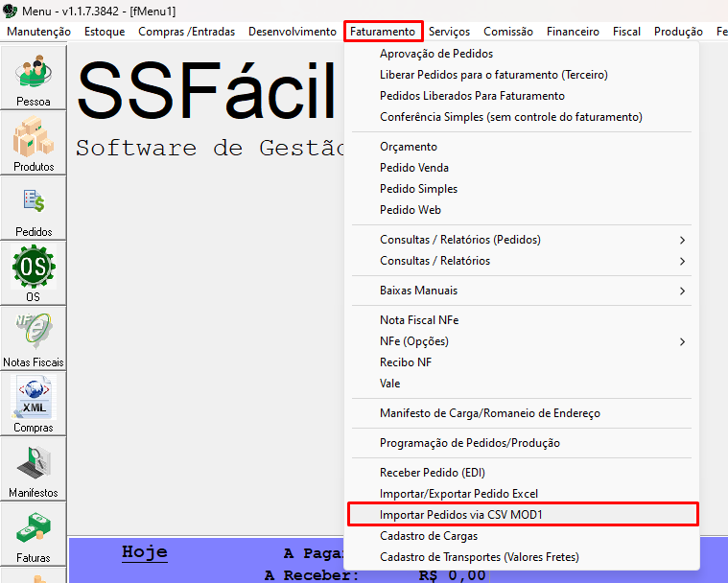728x583 pixels.
Task: Select Cadastro de Cargas
Action: tap(522, 536)
